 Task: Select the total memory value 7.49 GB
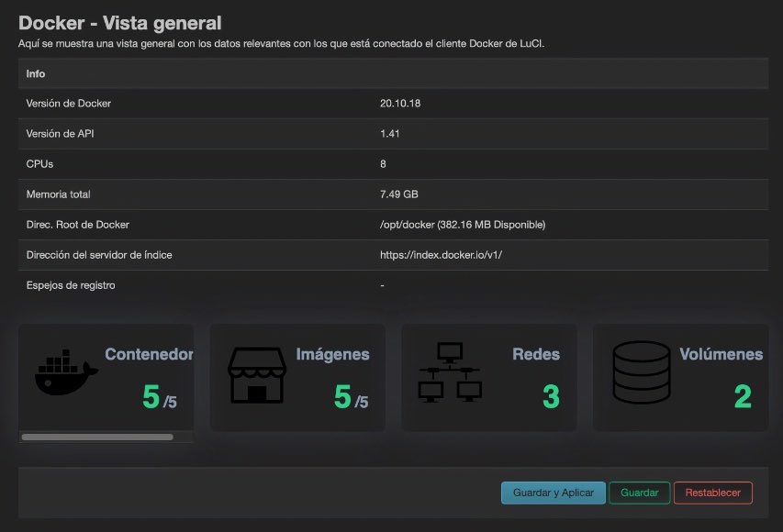[x=399, y=194]
